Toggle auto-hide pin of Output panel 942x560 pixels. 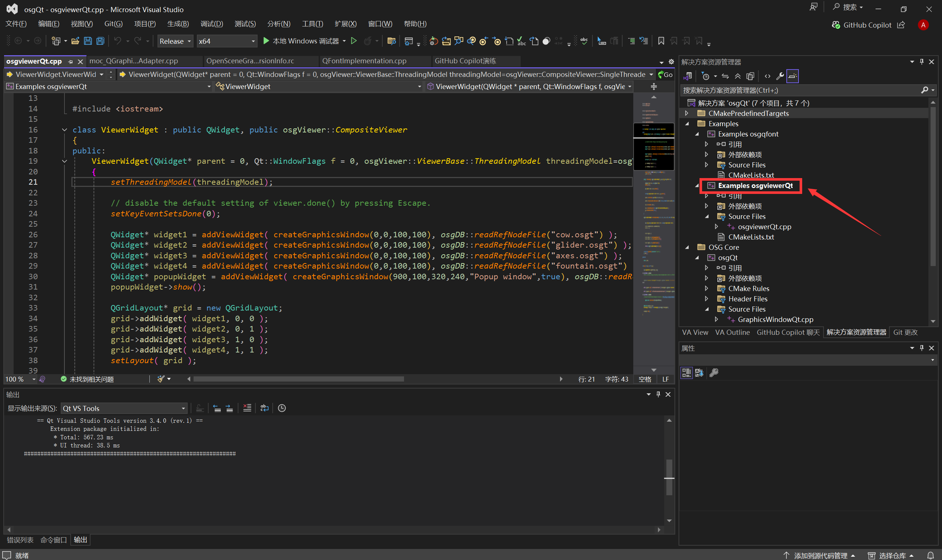(x=658, y=394)
